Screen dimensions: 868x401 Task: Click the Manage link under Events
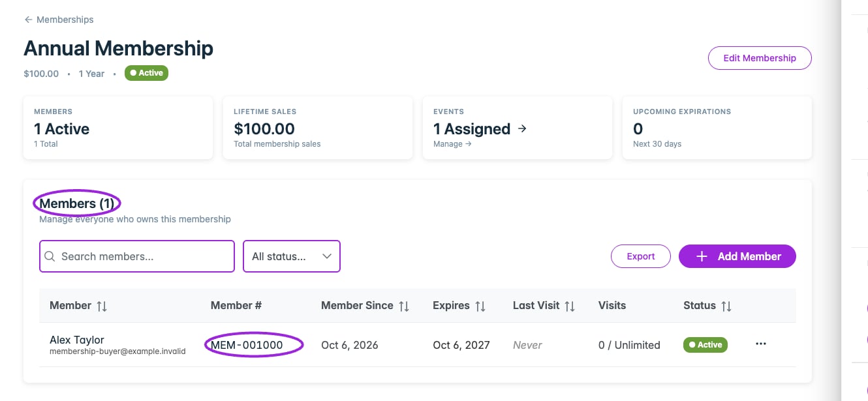tap(452, 144)
